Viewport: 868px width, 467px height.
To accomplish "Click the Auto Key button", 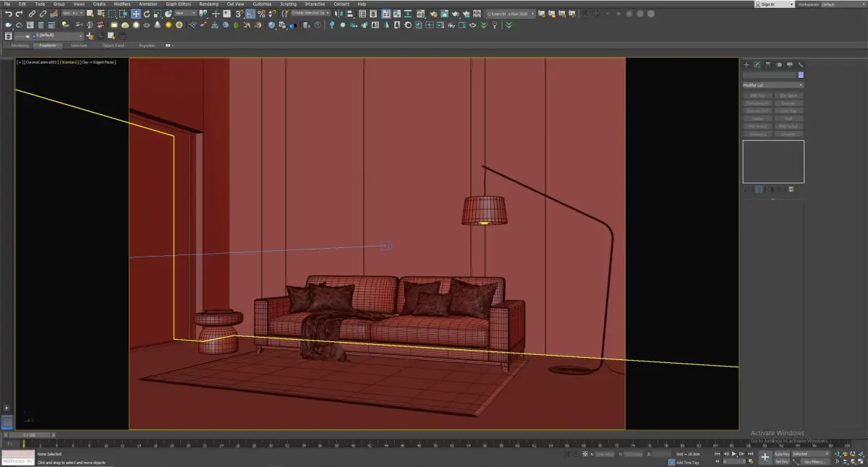I will point(782,454).
